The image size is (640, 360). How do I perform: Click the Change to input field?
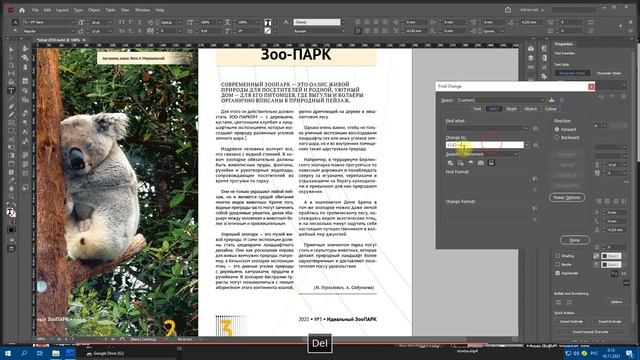484,145
